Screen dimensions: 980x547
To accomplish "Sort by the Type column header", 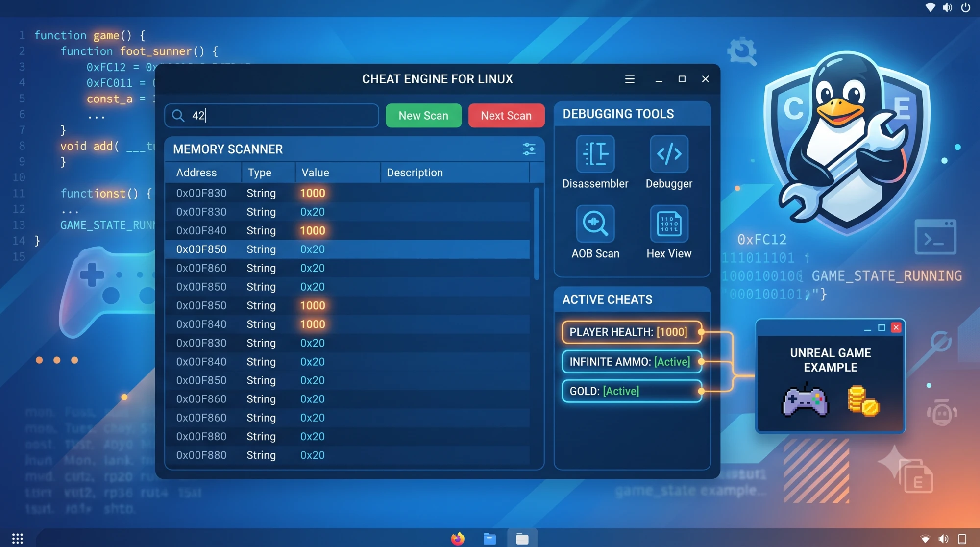I will click(268, 173).
